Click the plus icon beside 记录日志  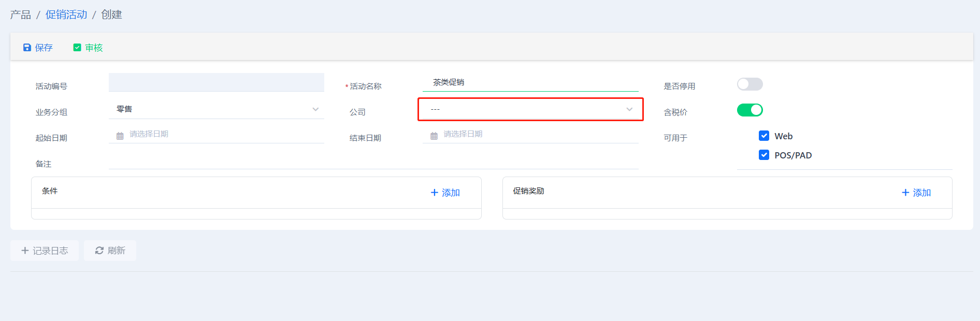tap(25, 251)
